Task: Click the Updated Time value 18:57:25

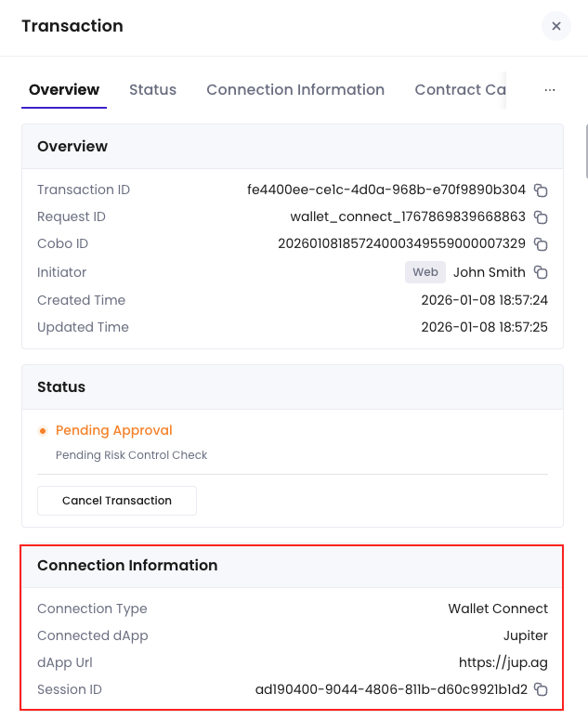Action: [484, 327]
